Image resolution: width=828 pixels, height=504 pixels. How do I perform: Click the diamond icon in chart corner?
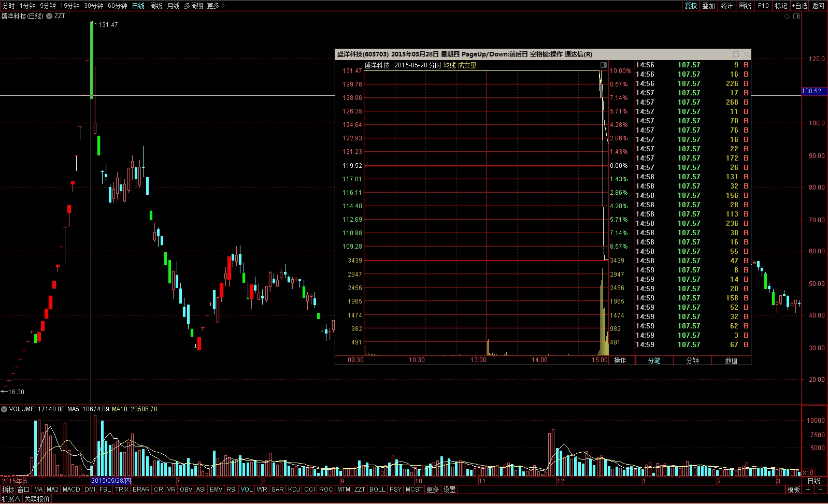787,17
